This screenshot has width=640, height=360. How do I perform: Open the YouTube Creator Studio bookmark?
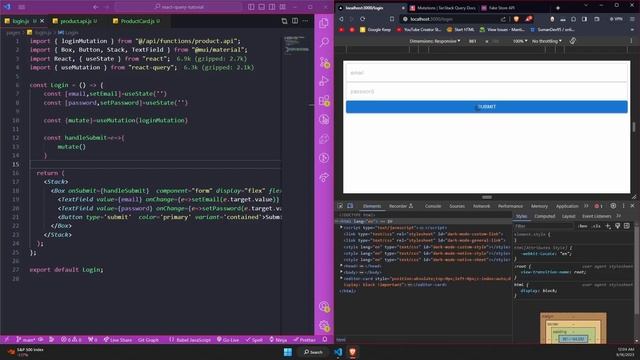[419, 30]
